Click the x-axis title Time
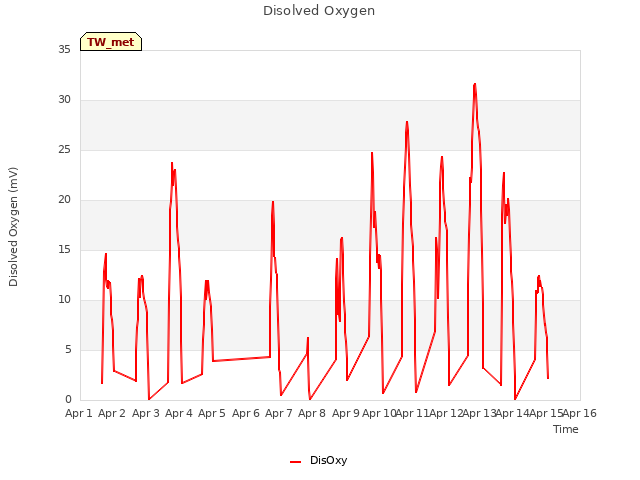This screenshot has height=480, width=640. click(566, 429)
